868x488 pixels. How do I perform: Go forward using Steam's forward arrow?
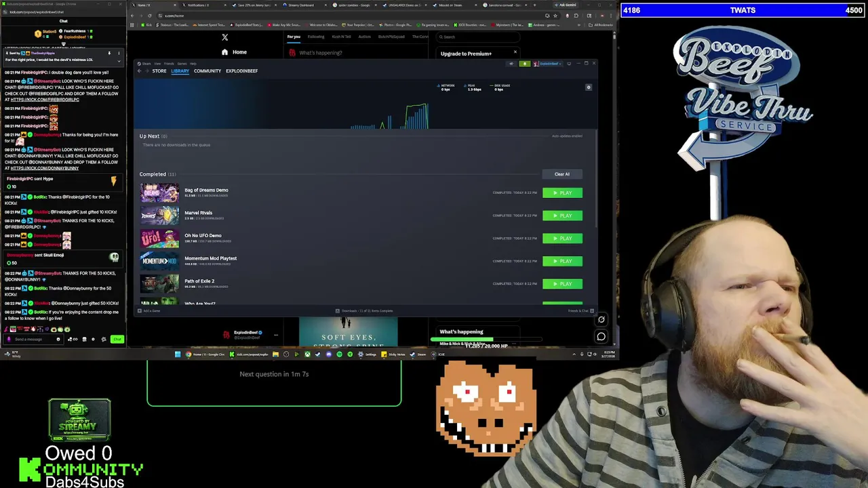146,71
